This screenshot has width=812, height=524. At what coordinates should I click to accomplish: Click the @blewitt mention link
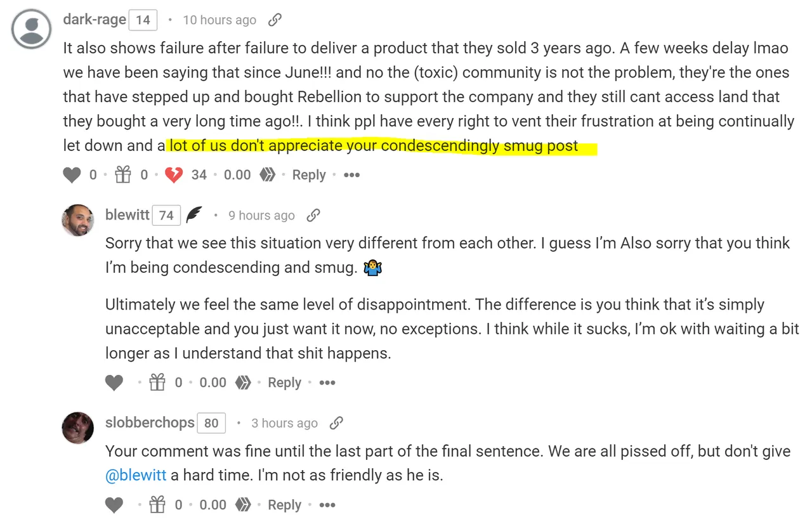click(x=136, y=475)
